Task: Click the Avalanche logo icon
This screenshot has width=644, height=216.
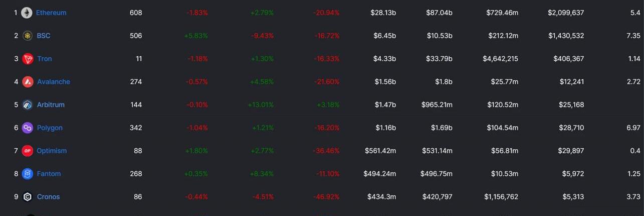Action: pos(28,82)
